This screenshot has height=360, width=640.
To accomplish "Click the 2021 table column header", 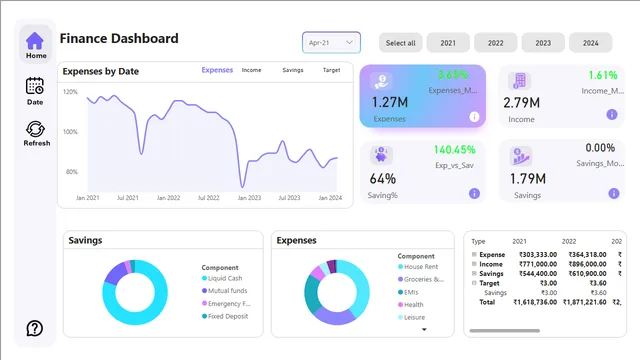I will click(519, 242).
